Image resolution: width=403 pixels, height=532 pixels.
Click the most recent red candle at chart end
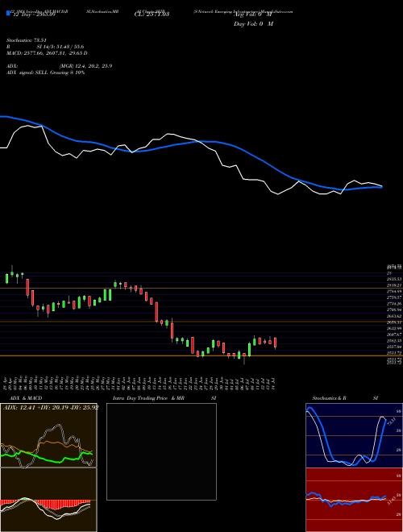point(275,343)
